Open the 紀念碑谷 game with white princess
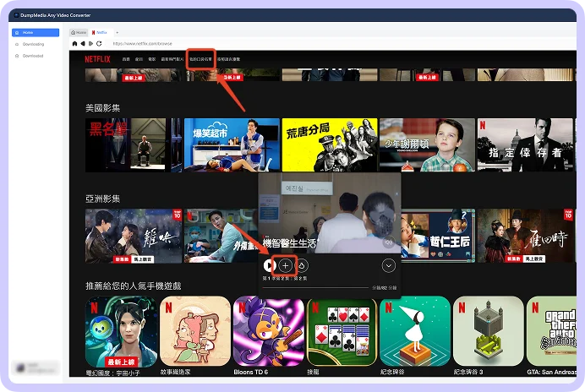This screenshot has height=392, width=585. click(415, 331)
